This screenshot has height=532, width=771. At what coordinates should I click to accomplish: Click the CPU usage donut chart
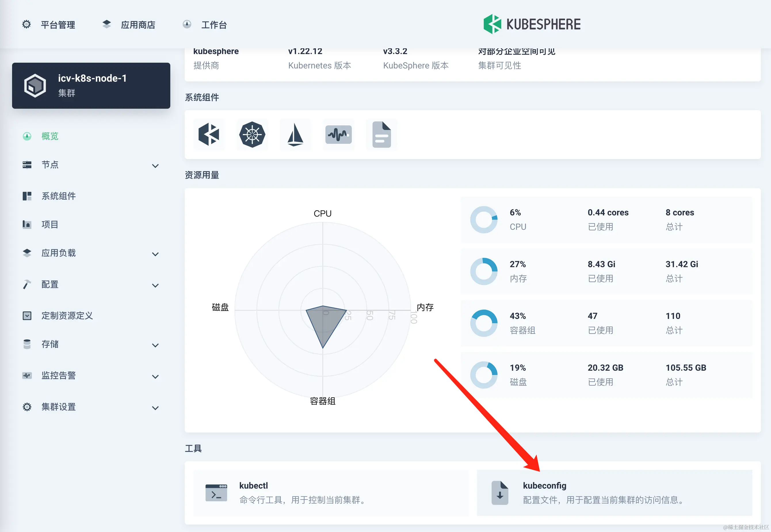click(x=484, y=219)
